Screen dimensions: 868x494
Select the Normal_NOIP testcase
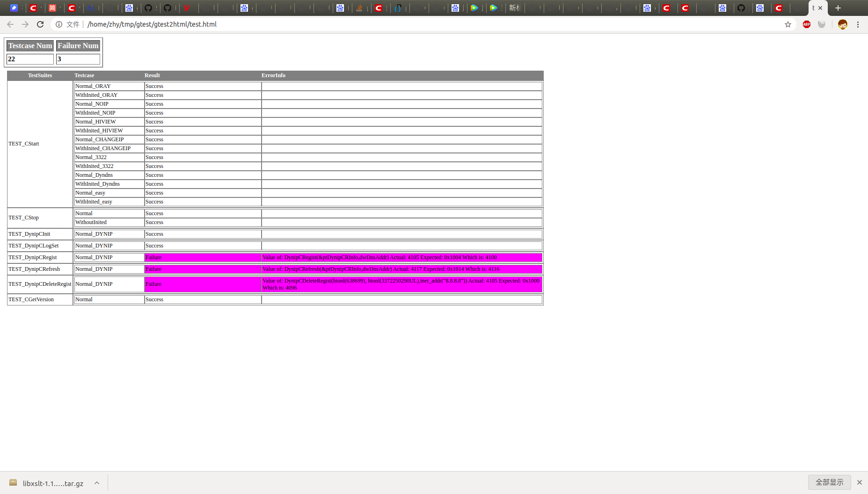click(109, 104)
